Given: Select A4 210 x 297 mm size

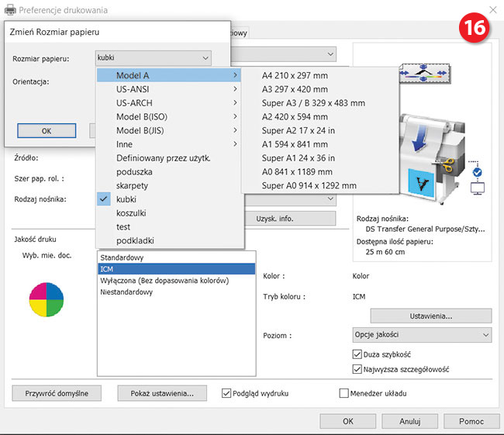Looking at the screenshot, I should tap(295, 75).
